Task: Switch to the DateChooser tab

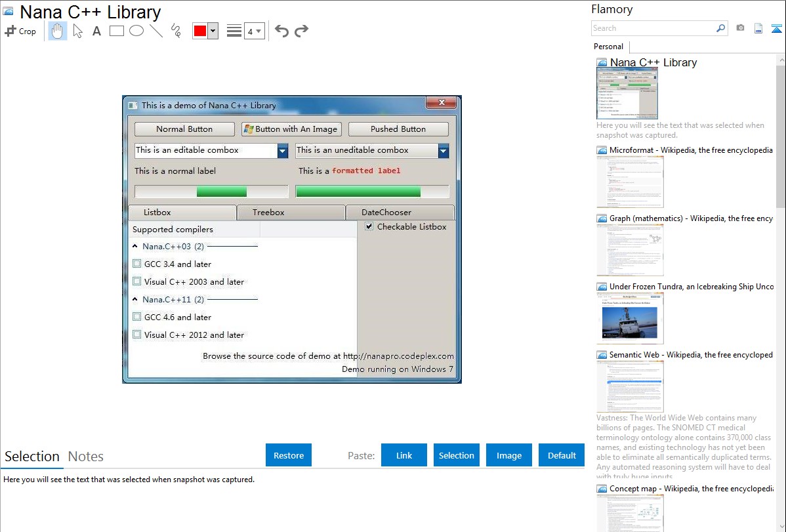Action: tap(400, 213)
